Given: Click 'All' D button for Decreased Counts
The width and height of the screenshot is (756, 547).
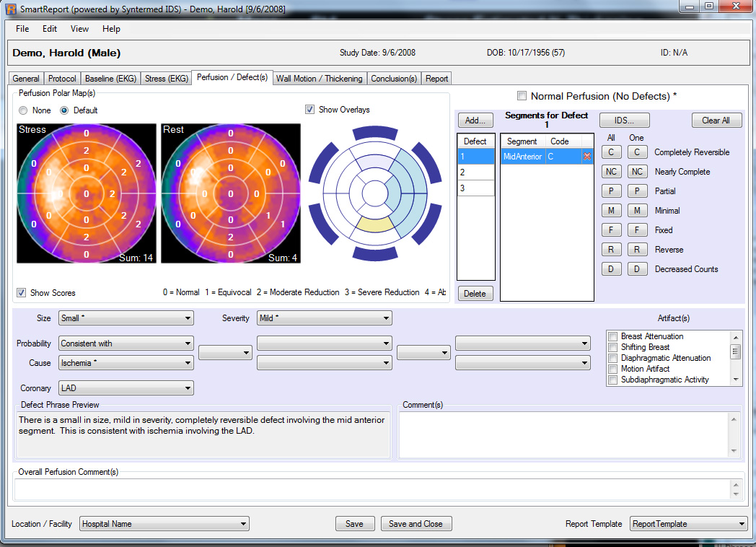Looking at the screenshot, I should 611,269.
